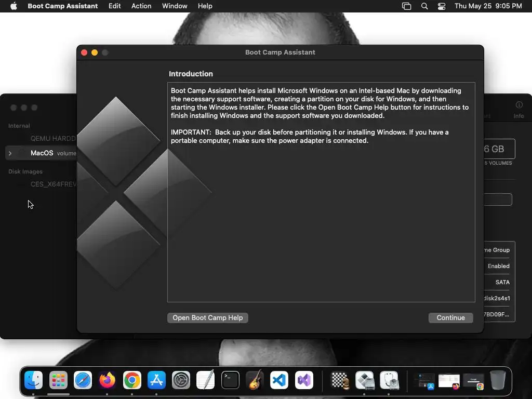
Task: Open the Trash in the dock
Action: click(498, 380)
